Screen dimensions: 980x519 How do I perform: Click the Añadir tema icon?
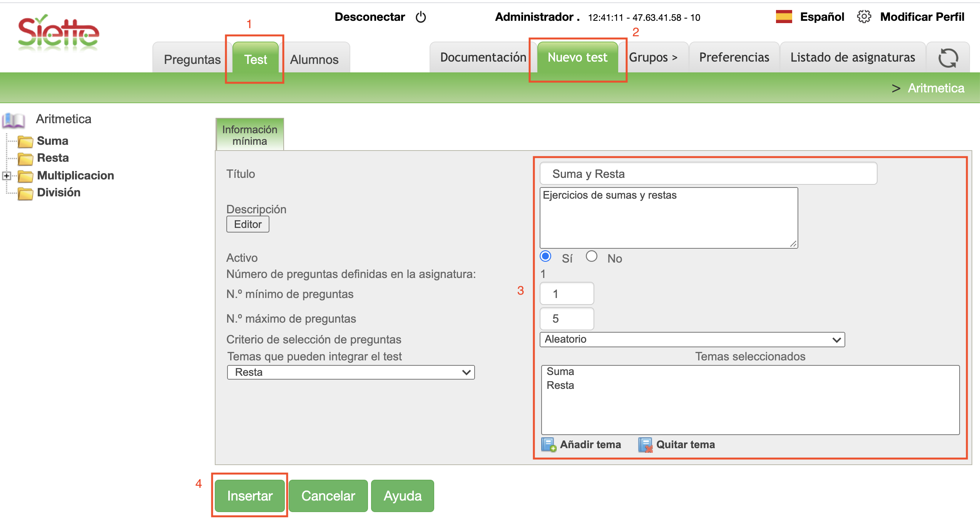coord(549,444)
